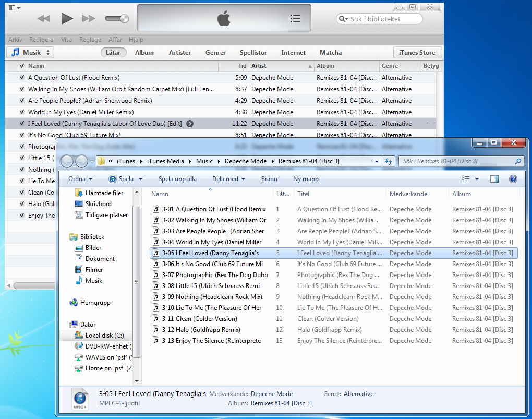Uncheck 'World In My Eyes' song in iTunes
This screenshot has width=532, height=419.
22,112
